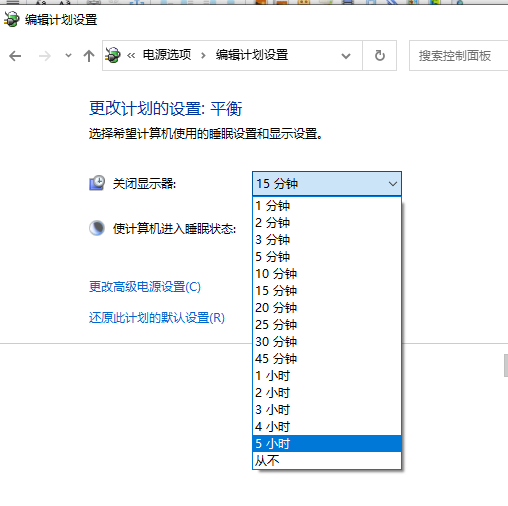
Task: Open 电源选项 breadcrumb
Action: pyautogui.click(x=167, y=55)
